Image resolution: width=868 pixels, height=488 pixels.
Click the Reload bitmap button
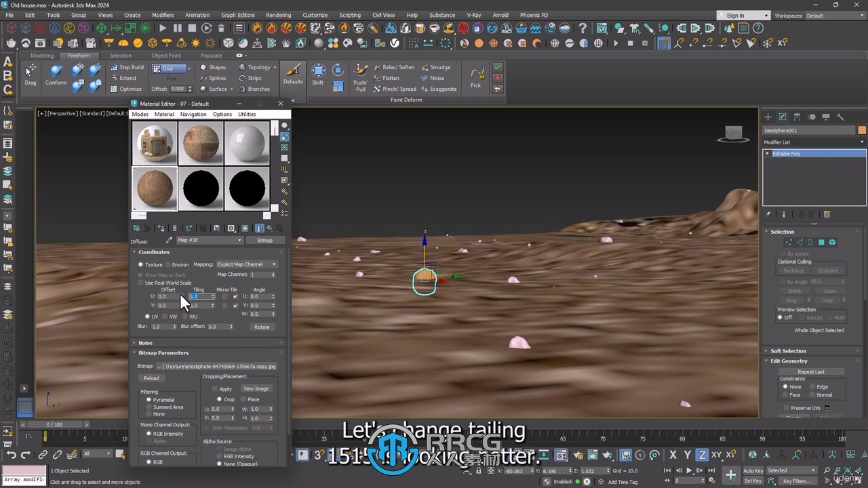[151, 378]
